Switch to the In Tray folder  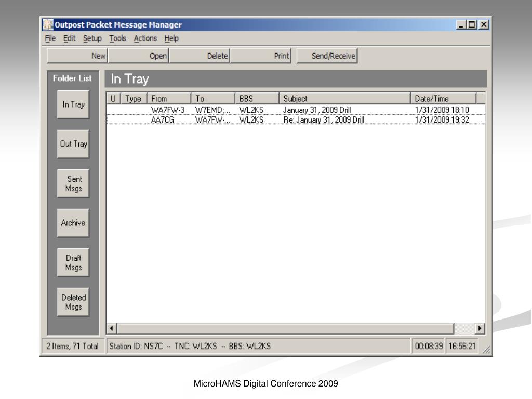73,104
